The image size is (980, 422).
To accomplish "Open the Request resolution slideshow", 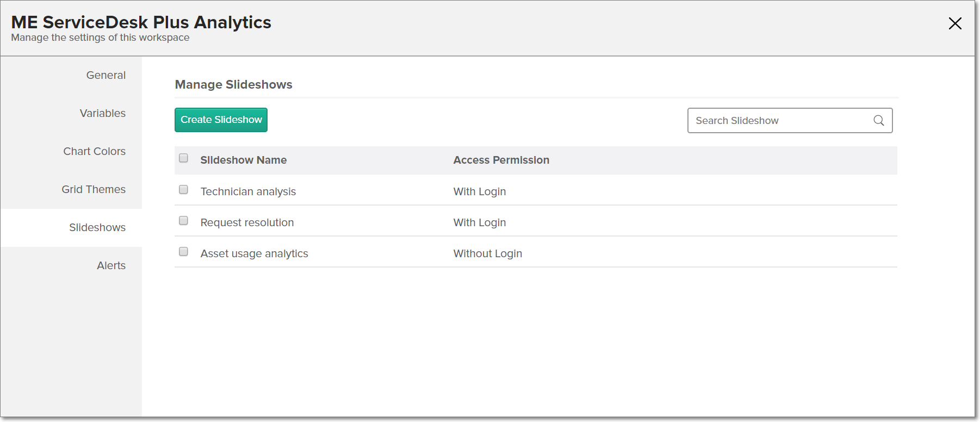I will pyautogui.click(x=247, y=223).
